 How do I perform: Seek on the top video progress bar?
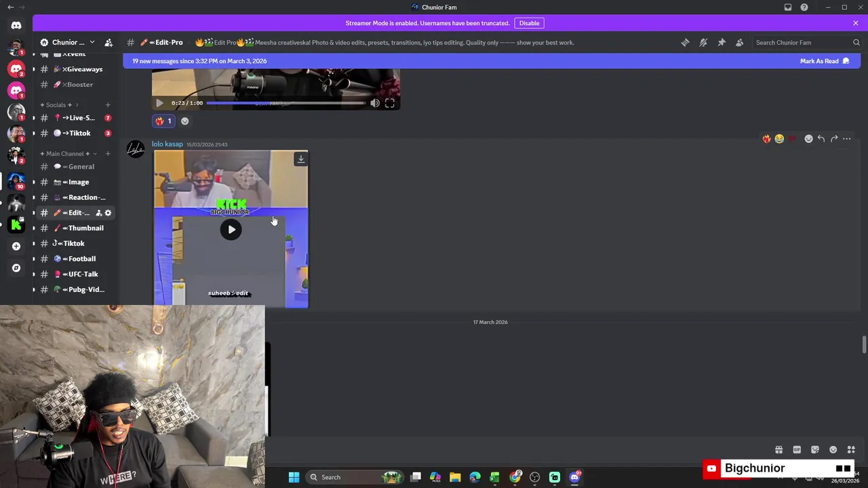[285, 103]
